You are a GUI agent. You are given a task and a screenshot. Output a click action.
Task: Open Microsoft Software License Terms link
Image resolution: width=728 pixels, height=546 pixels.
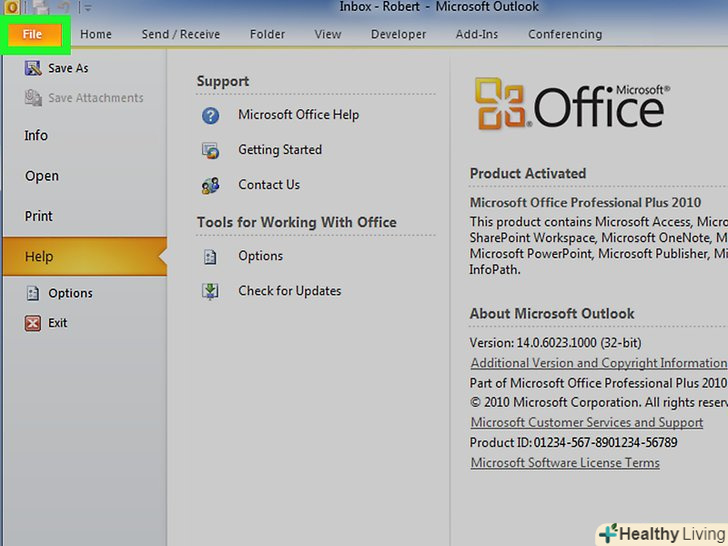[x=565, y=463]
